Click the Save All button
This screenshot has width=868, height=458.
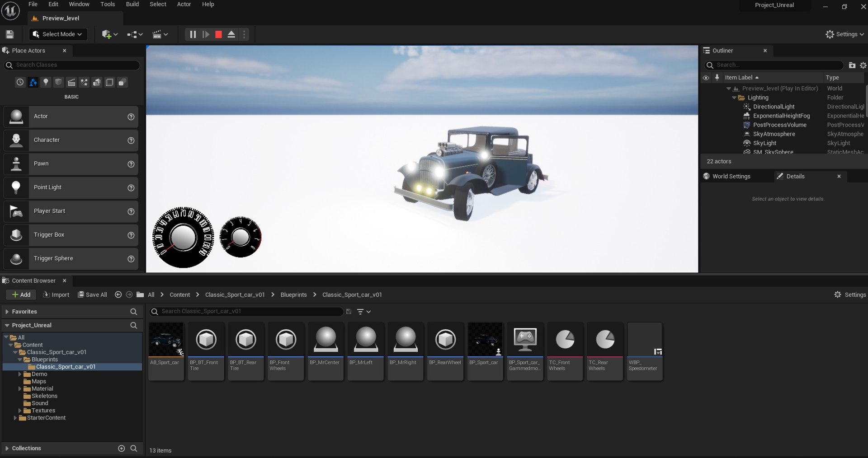click(x=92, y=295)
